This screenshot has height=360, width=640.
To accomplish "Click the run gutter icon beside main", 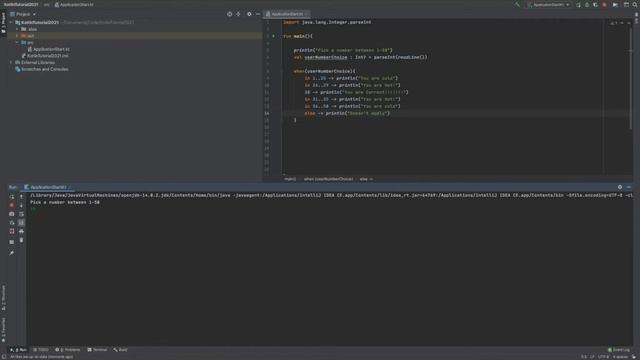I will point(273,36).
